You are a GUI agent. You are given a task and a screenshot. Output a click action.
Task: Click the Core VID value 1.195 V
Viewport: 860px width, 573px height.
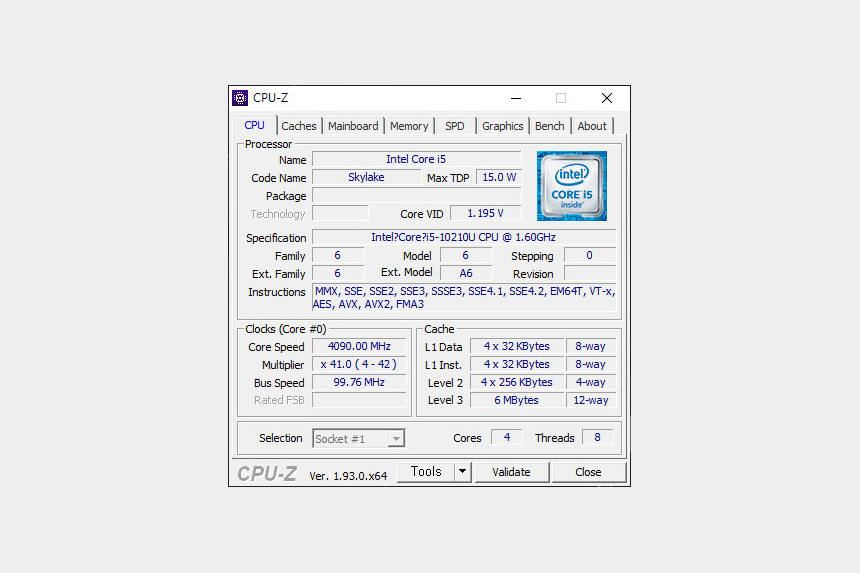[485, 213]
